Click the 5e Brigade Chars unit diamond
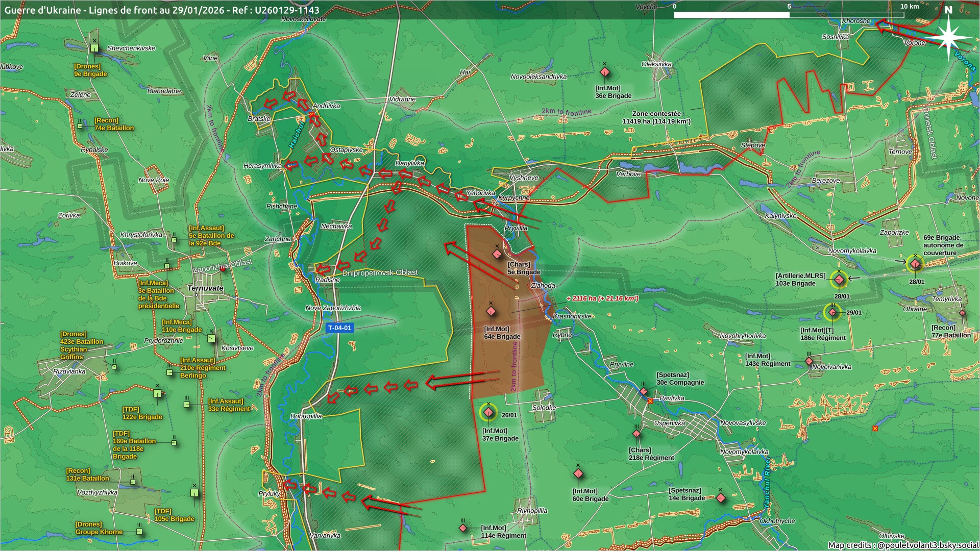The image size is (980, 551). coord(497,254)
